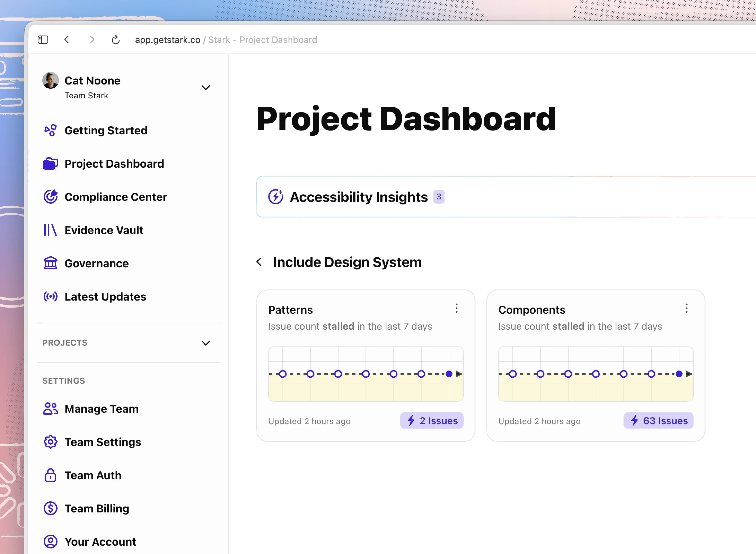The image size is (756, 554).
Task: Click the Evidence Vault icon
Action: [x=50, y=230]
